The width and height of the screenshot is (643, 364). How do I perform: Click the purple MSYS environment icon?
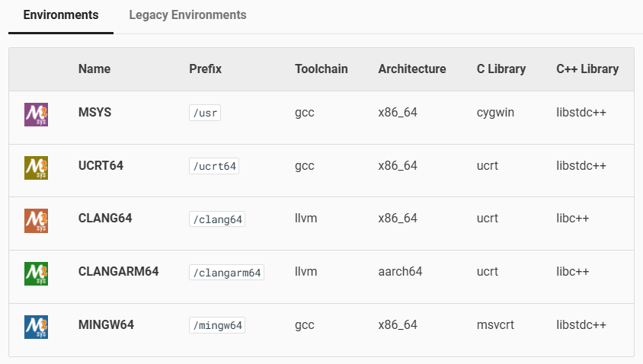(36, 113)
